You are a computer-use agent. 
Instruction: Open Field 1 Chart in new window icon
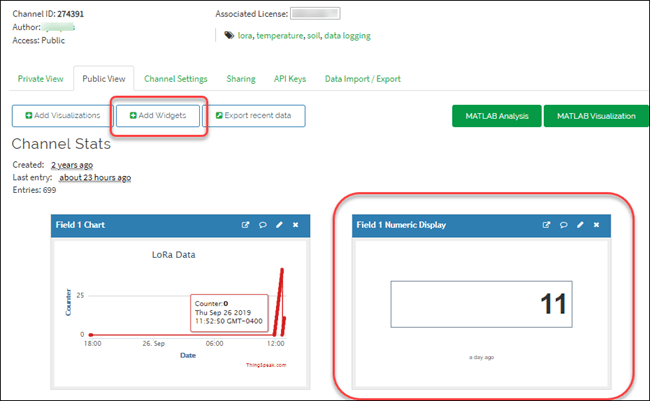click(x=245, y=225)
